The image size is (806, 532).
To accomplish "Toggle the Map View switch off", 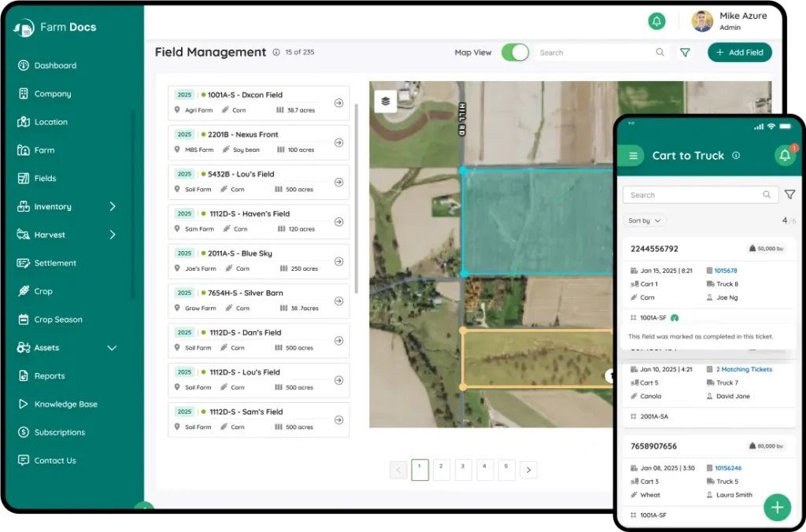I will [515, 52].
